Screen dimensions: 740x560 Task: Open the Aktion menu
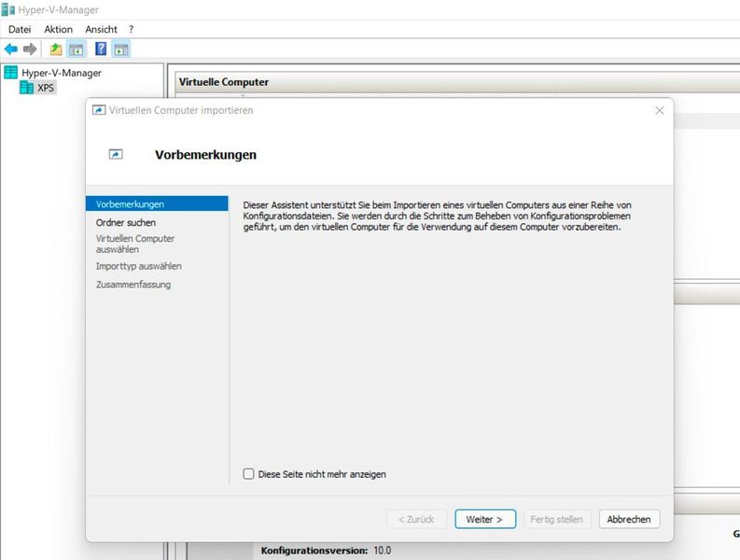pos(59,29)
